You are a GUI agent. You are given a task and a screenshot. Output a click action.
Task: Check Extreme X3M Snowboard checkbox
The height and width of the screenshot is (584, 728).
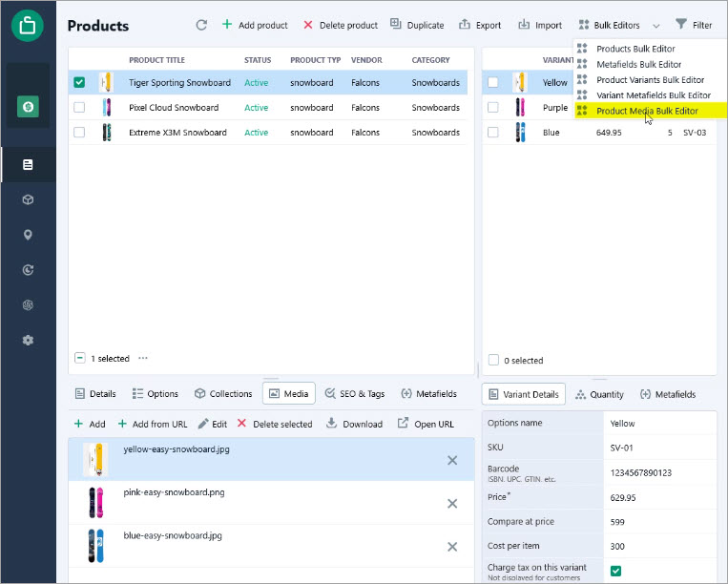(79, 133)
